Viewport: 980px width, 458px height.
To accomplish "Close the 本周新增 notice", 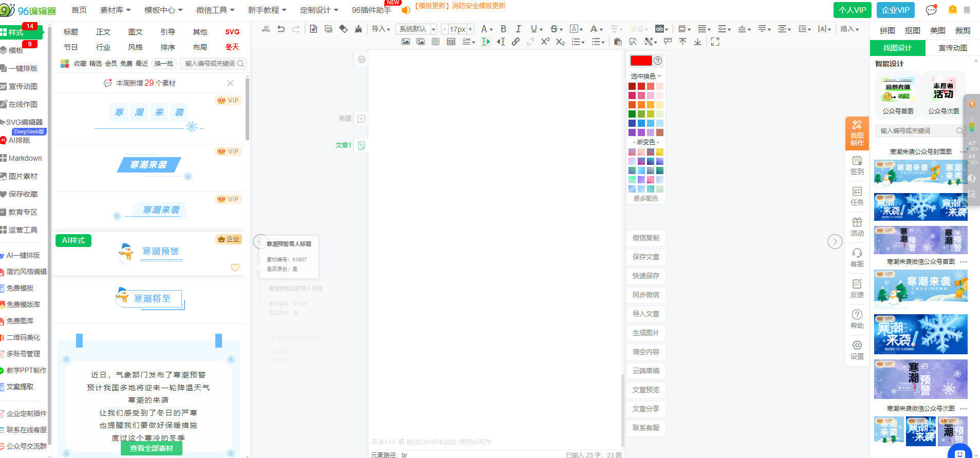I will point(230,83).
